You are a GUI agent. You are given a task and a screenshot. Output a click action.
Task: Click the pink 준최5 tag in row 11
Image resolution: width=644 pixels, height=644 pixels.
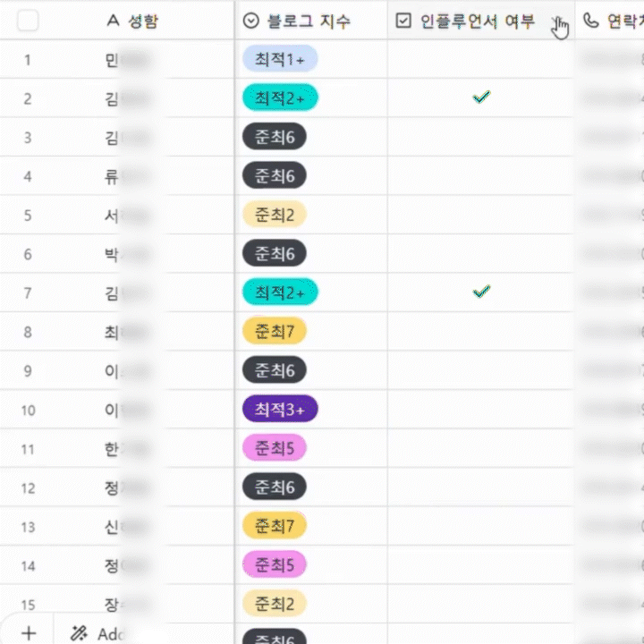(x=275, y=448)
